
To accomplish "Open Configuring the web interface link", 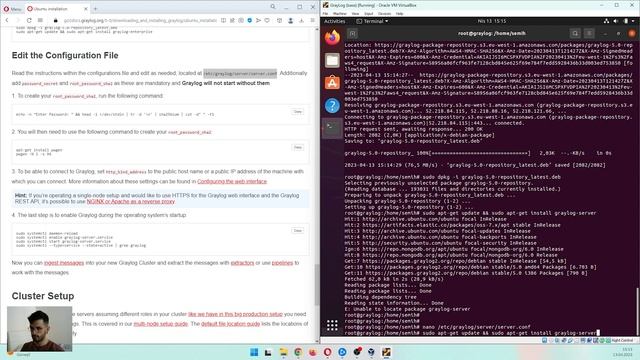I will [x=232, y=181].
